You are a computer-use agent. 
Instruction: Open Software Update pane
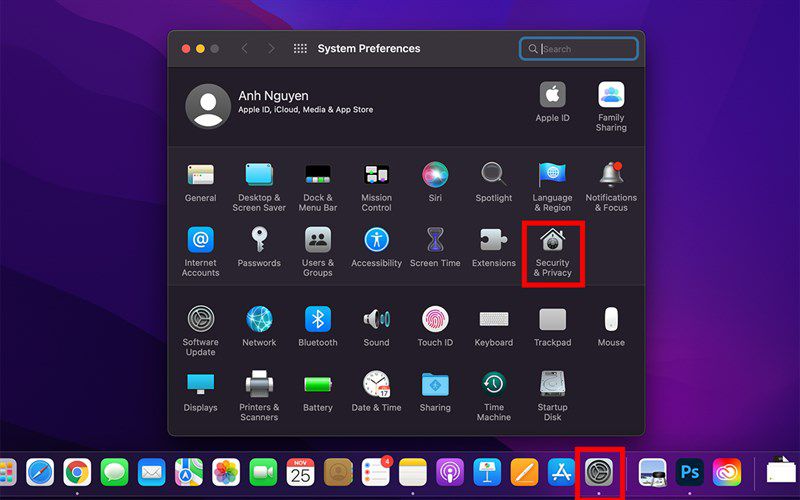[x=201, y=331]
